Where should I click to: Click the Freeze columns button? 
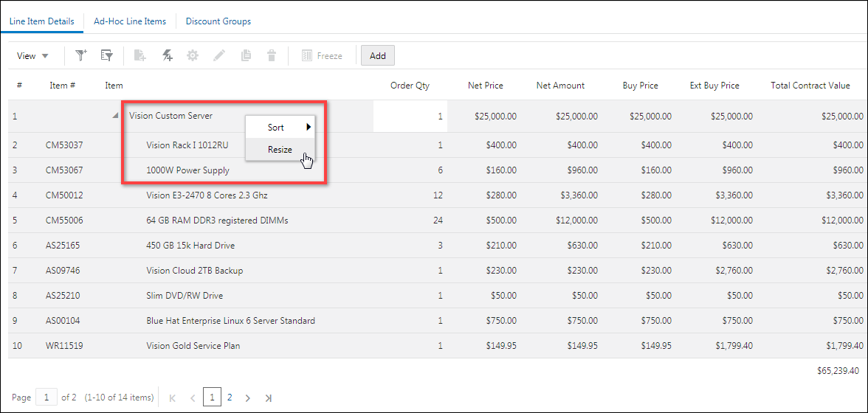(x=322, y=55)
